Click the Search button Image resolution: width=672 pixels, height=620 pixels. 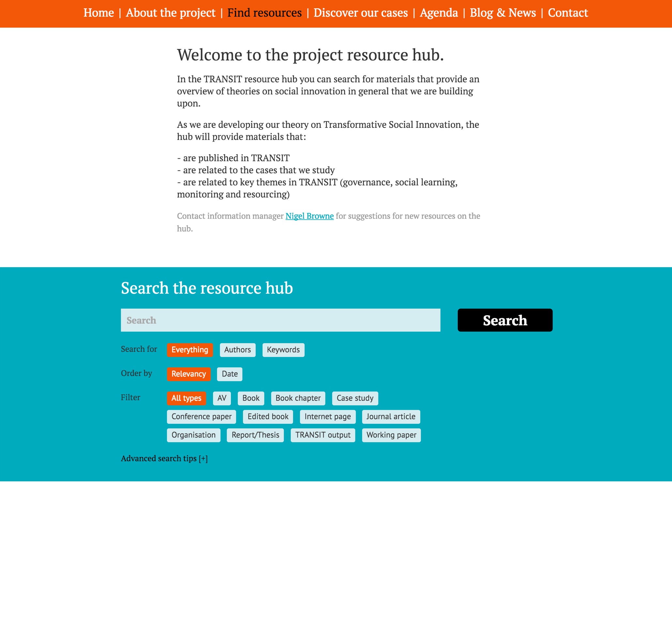505,320
